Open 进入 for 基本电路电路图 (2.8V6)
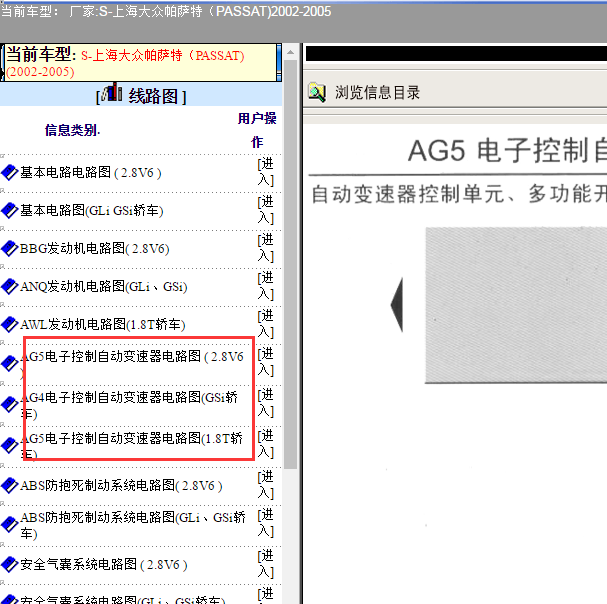 point(266,172)
